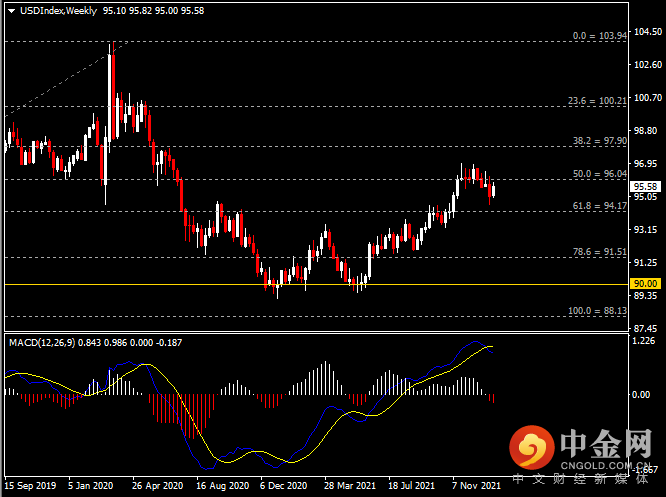Click the 5 Jan 2020 date label

click(90, 486)
